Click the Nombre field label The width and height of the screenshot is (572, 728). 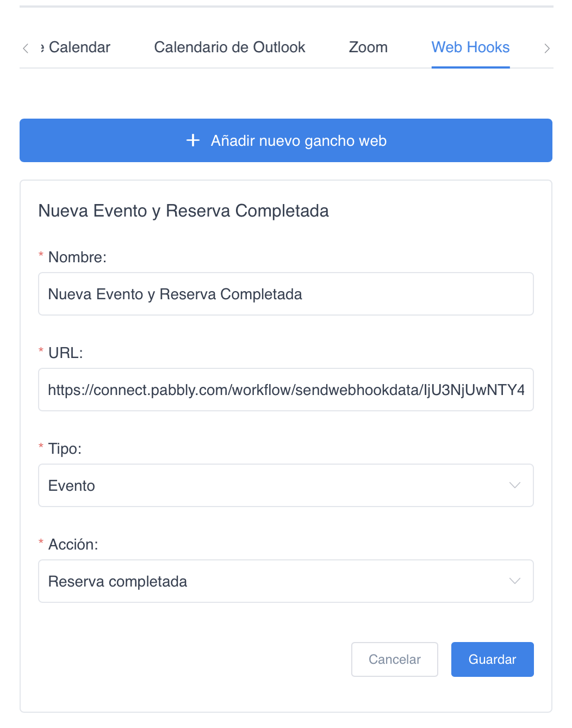77,257
